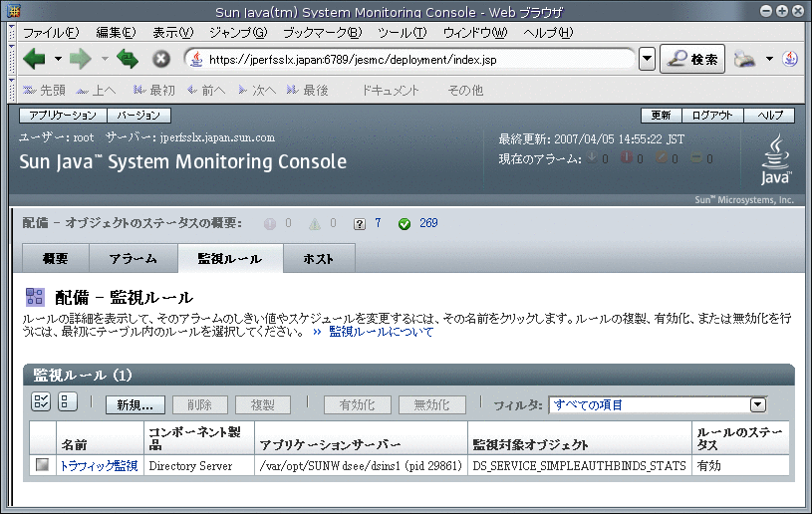Screen dimensions: 812x514
Task: Click the アプリケーション button
Action: [x=63, y=115]
